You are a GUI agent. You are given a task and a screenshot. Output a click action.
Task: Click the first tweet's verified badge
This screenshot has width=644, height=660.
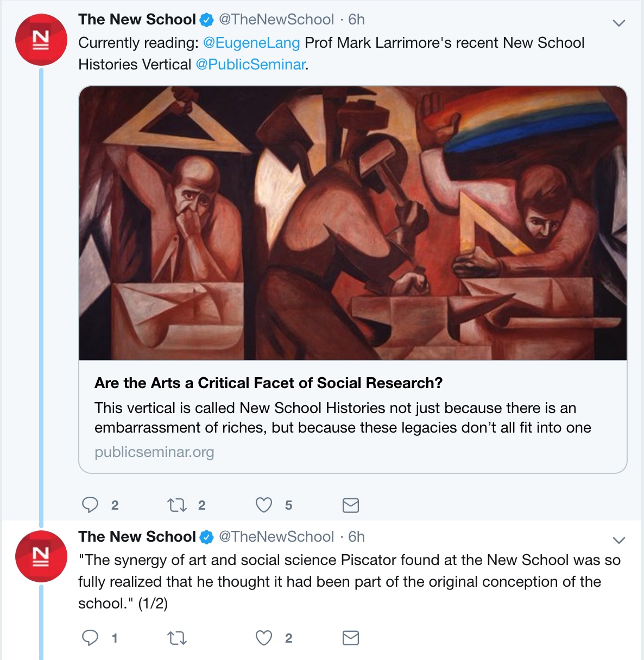pos(206,20)
